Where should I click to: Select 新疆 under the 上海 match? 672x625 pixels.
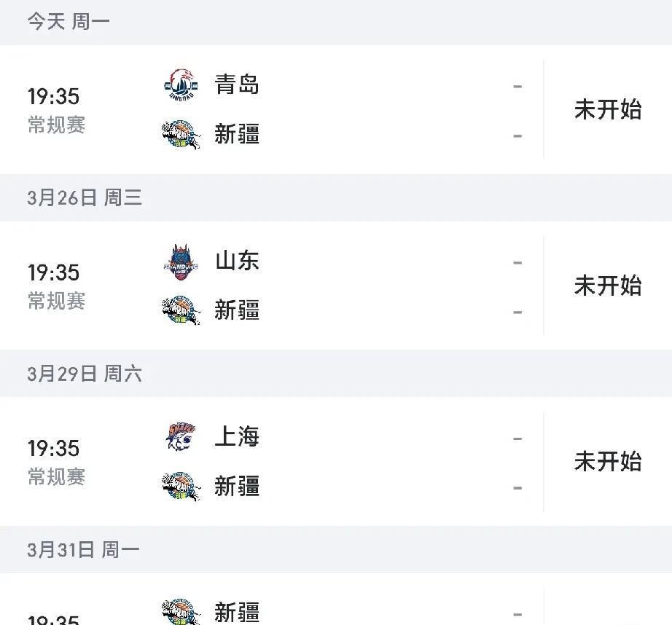(237, 486)
